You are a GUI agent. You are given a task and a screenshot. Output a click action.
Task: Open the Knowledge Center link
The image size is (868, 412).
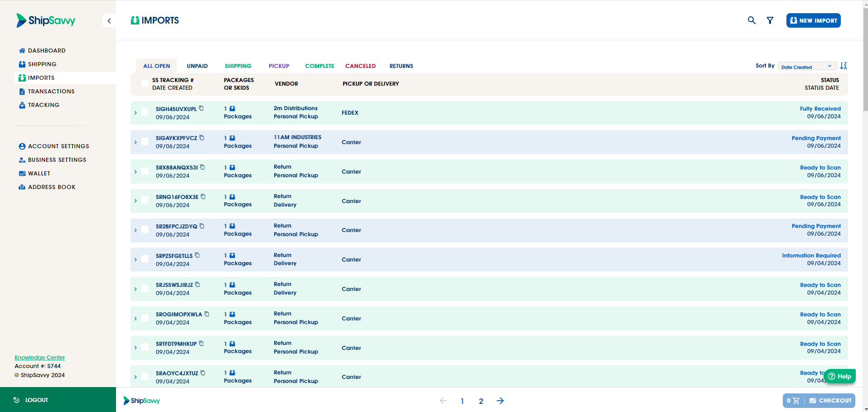pos(39,358)
